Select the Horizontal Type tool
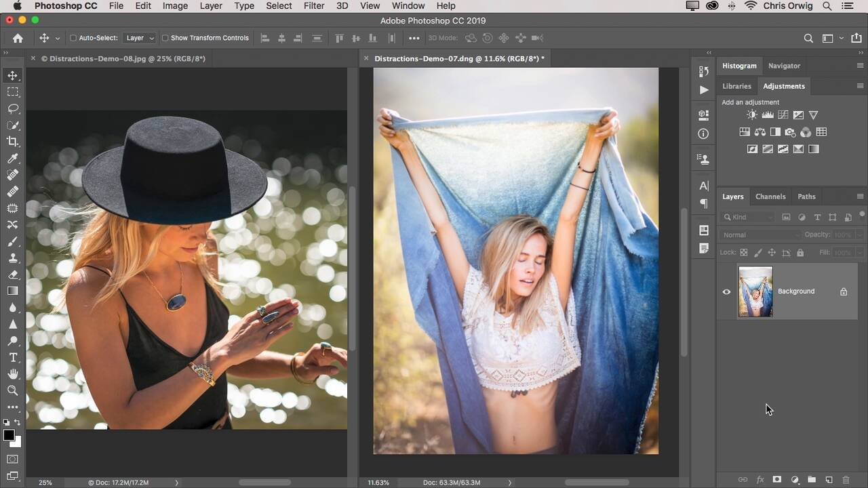The height and width of the screenshot is (488, 868). (13, 357)
